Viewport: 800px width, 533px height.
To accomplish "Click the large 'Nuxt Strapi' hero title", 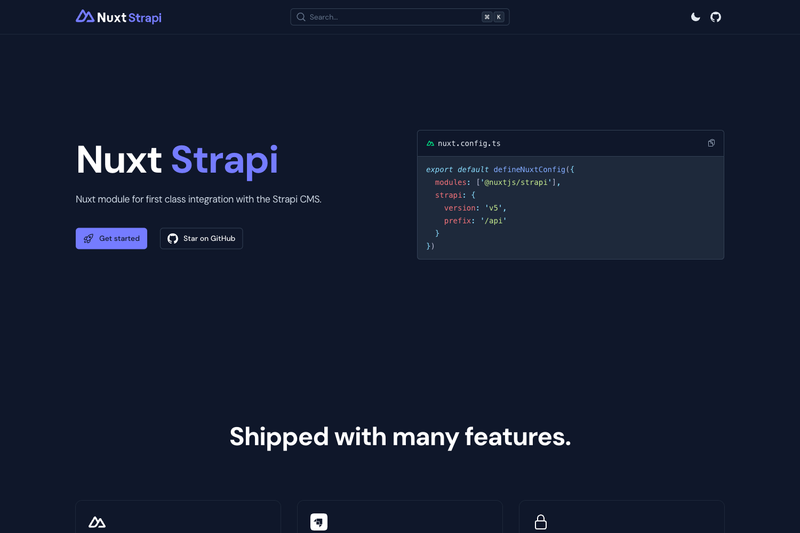I will point(177,160).
